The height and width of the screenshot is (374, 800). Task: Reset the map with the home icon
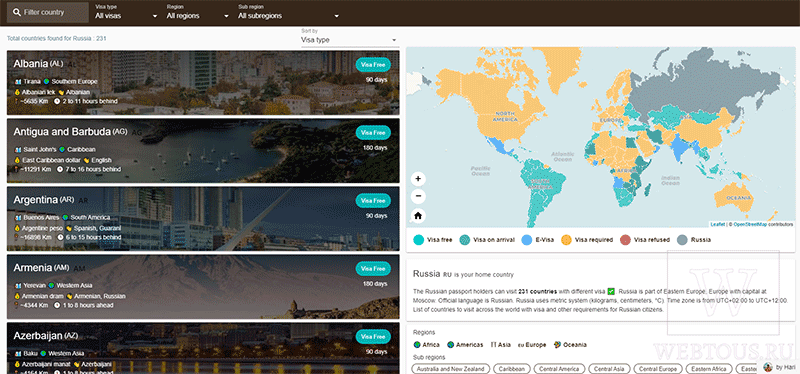[418, 216]
